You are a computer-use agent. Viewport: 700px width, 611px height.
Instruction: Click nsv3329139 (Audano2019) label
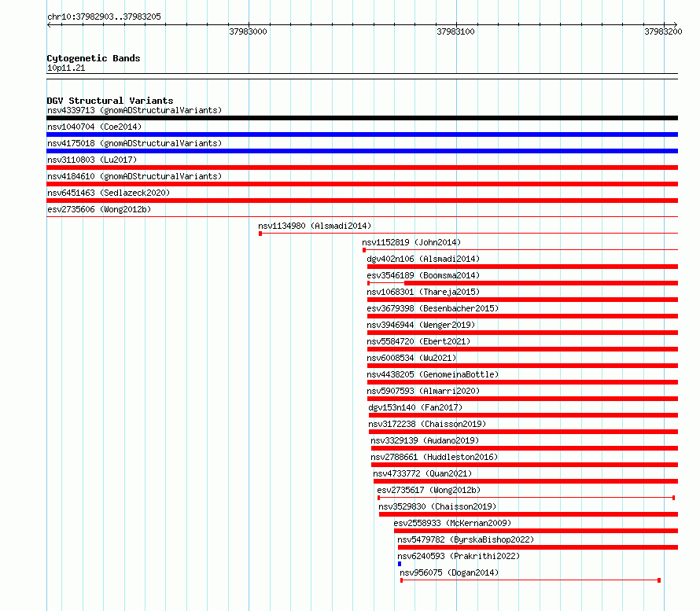pos(425,440)
